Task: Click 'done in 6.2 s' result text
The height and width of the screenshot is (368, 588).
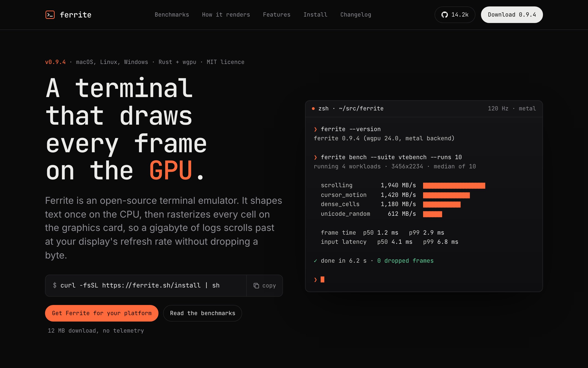Action: tap(344, 261)
